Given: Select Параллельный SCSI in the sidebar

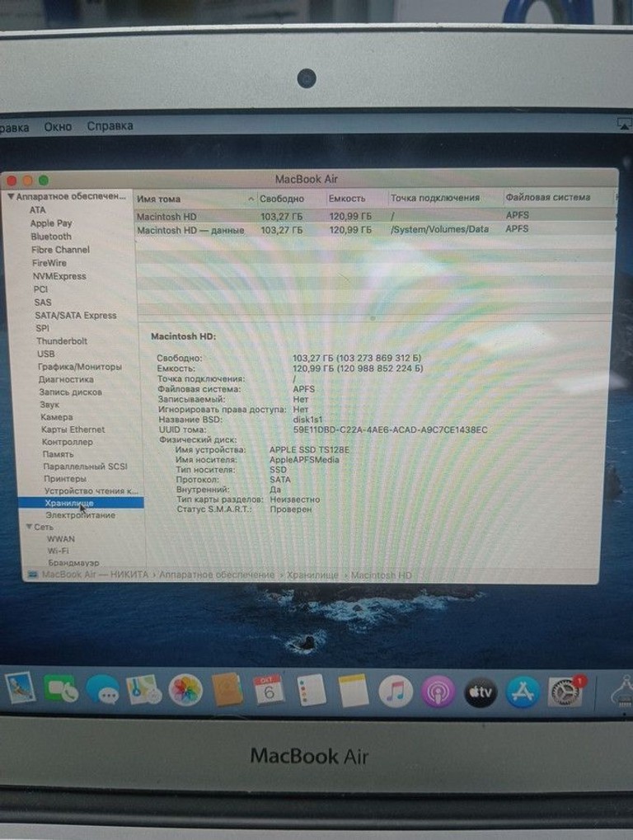Looking at the screenshot, I should click(x=85, y=467).
